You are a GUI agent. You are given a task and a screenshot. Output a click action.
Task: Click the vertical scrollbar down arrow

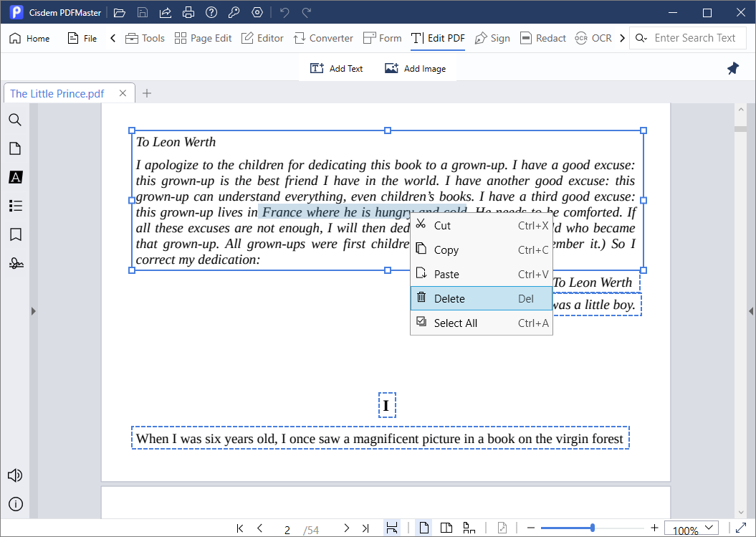[741, 513]
